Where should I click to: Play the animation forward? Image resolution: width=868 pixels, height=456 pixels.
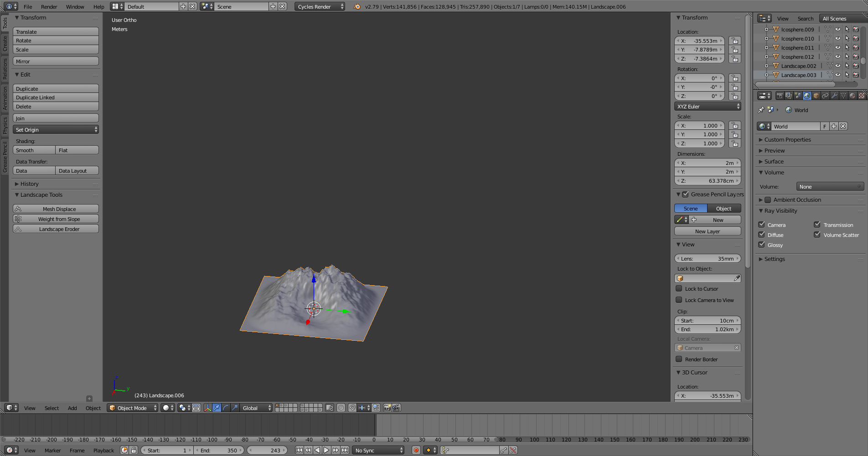click(326, 450)
